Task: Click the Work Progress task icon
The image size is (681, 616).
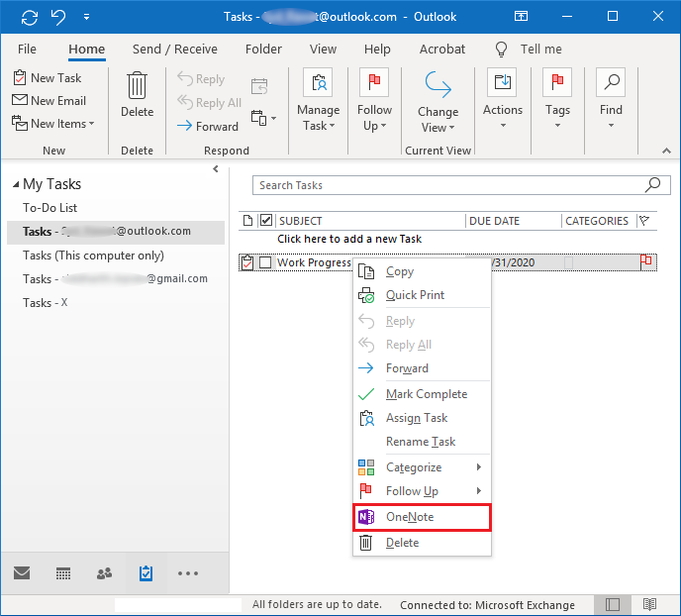Action: [x=247, y=262]
